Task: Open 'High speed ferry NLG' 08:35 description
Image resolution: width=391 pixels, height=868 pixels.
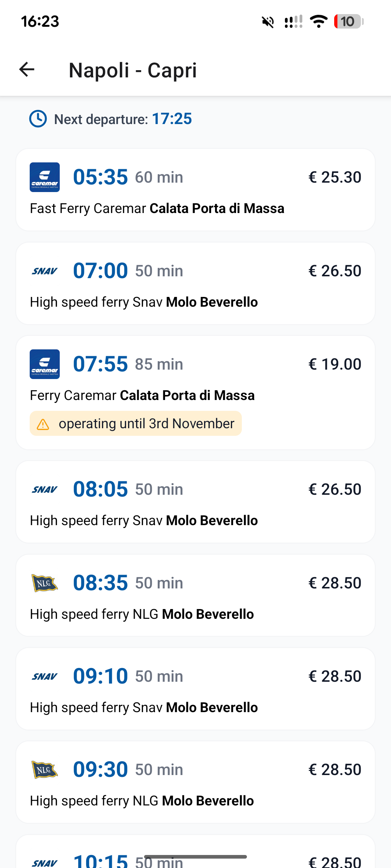Action: (142, 614)
